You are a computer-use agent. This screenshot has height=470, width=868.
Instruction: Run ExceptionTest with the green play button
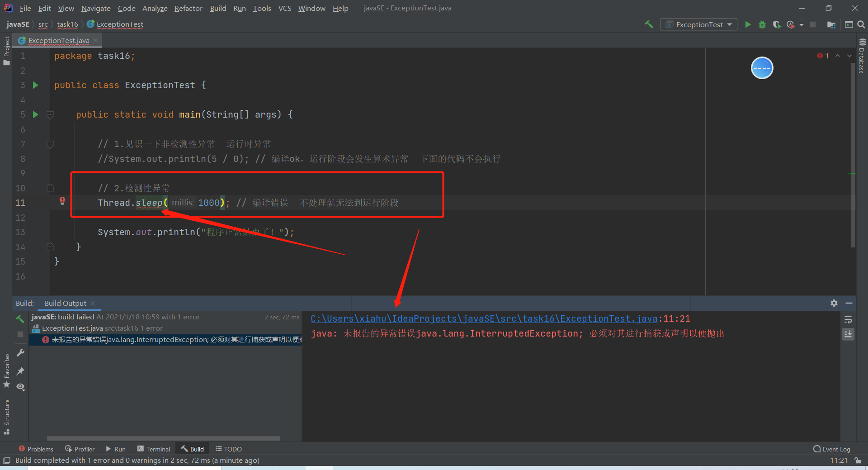click(748, 24)
